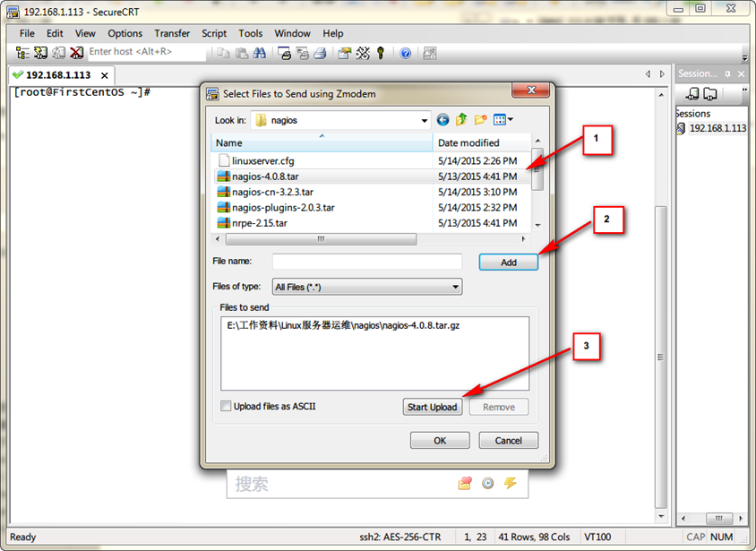
Task: Open the Options menu
Action: pos(125,33)
